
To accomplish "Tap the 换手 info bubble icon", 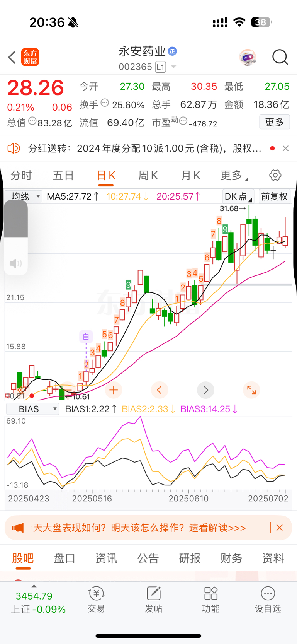I will (x=105, y=103).
